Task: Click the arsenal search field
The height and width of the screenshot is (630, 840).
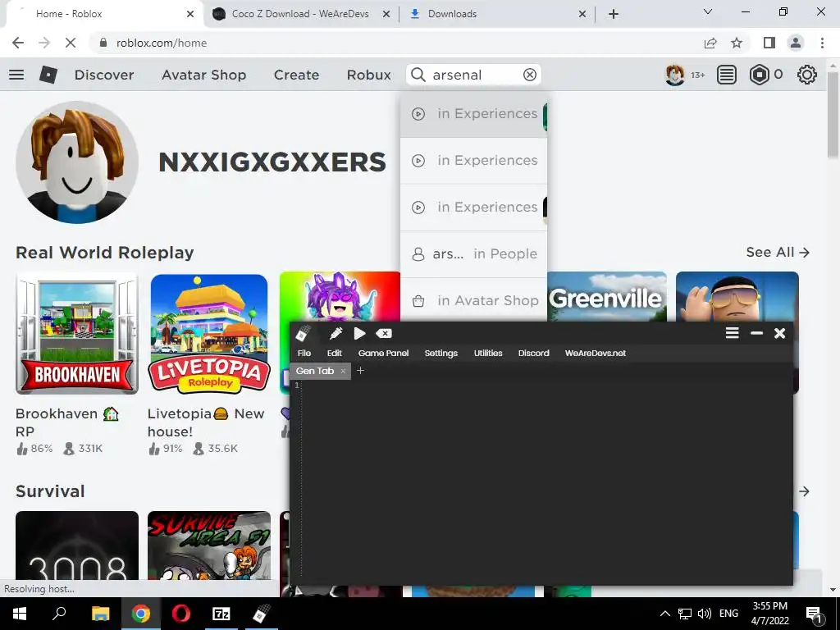Action: (475, 75)
